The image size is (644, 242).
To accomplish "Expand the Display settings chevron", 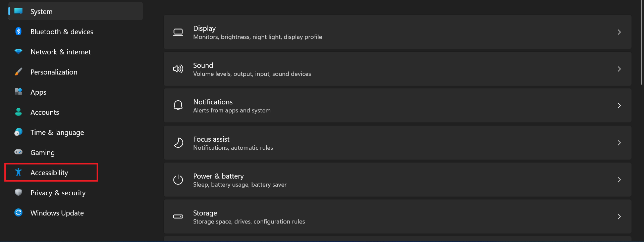I will [619, 32].
